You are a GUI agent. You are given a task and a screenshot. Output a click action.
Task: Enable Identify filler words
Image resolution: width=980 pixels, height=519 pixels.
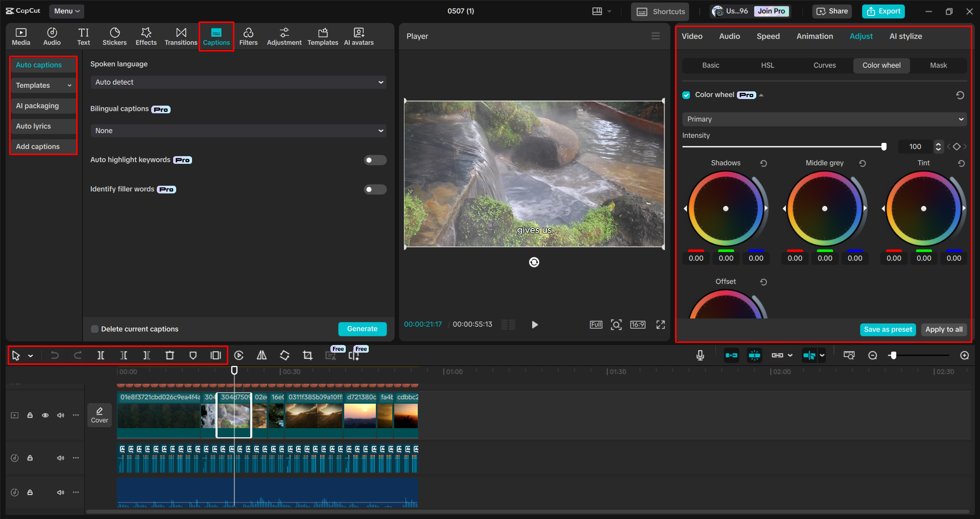click(x=375, y=189)
